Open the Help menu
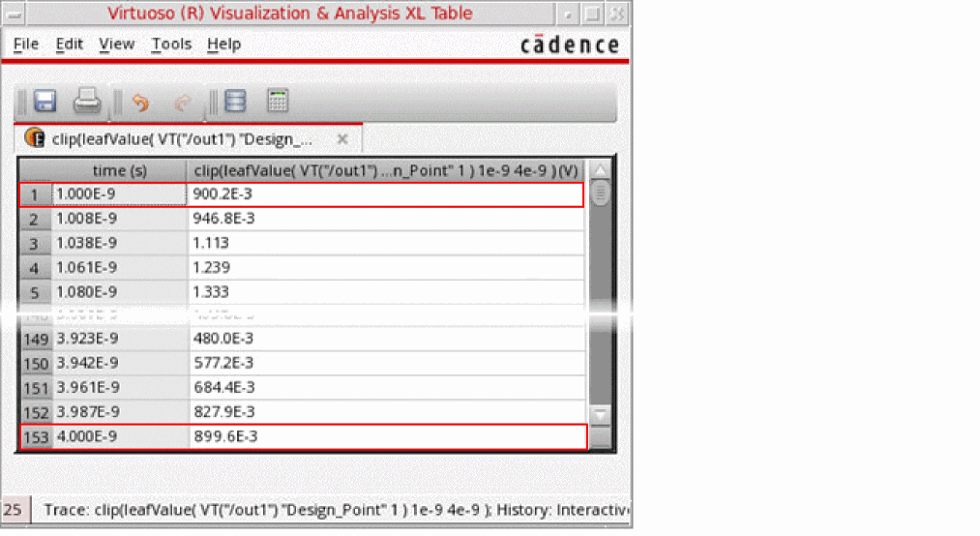This screenshot has height=536, width=980. (223, 45)
